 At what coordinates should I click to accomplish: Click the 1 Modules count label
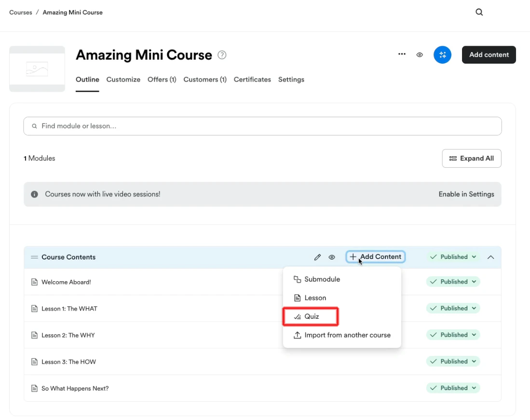click(x=39, y=159)
